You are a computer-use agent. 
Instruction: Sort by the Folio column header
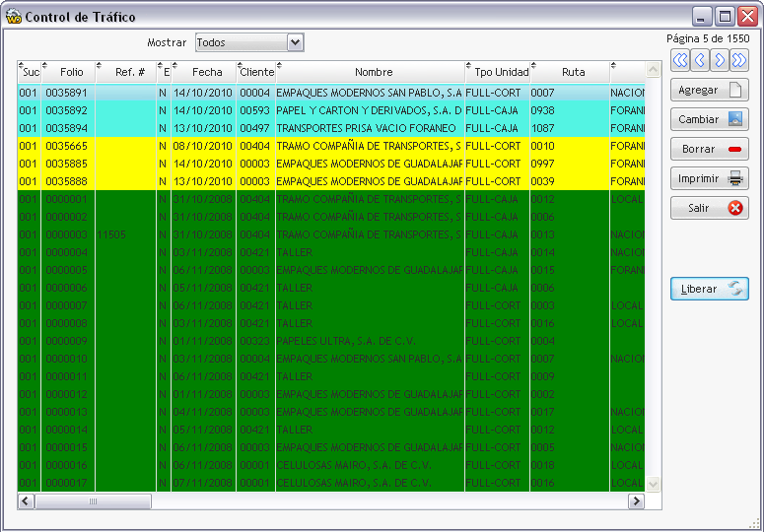pyautogui.click(x=69, y=72)
